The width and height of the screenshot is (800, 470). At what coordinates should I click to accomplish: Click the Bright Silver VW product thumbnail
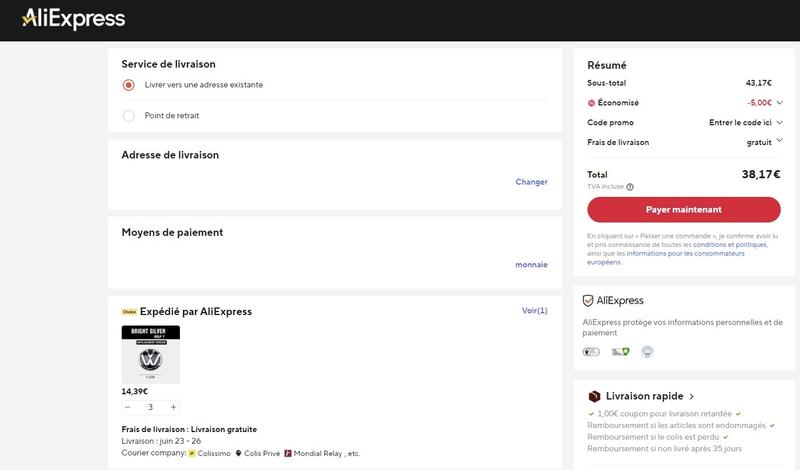[x=151, y=354]
